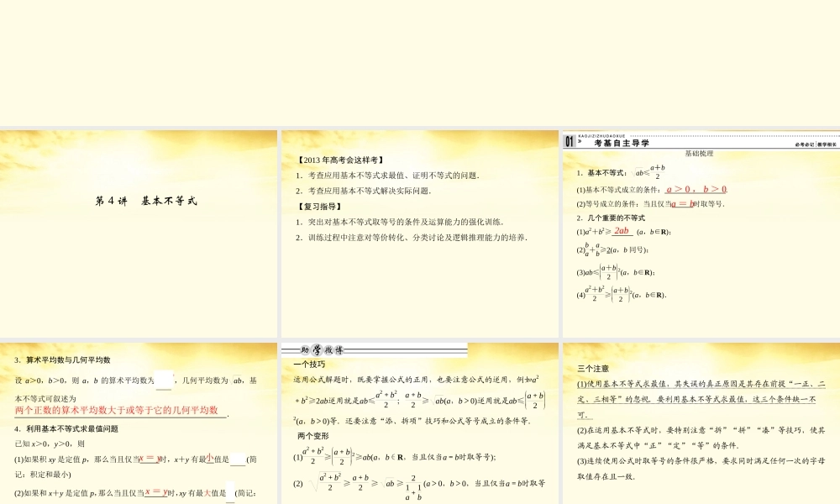Open the '三个注意' slide
Viewport: 840px width, 504px height.
[701, 423]
